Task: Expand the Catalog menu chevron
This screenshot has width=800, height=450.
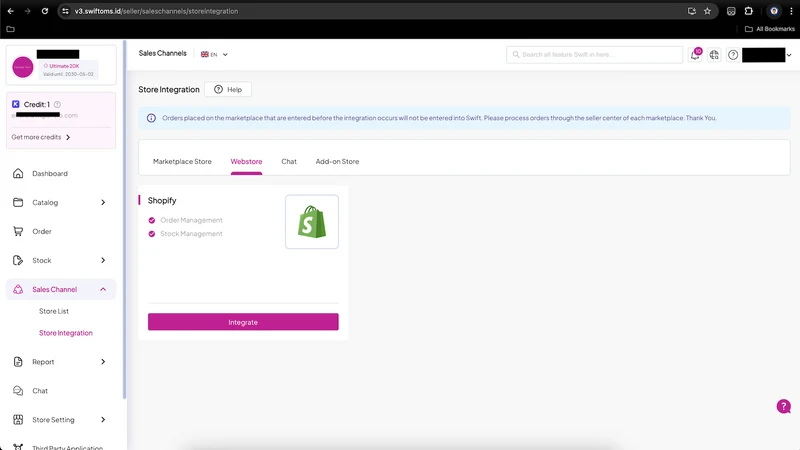Action: click(103, 203)
